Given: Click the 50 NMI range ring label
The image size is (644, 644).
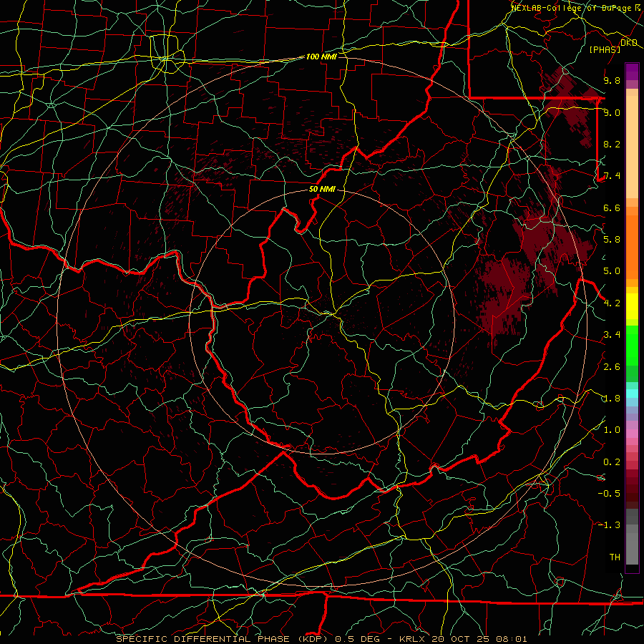Looking at the screenshot, I should pyautogui.click(x=322, y=190).
